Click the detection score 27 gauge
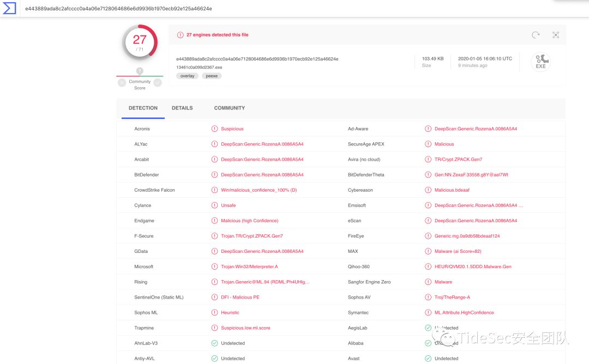This screenshot has width=589, height=364. [x=140, y=42]
